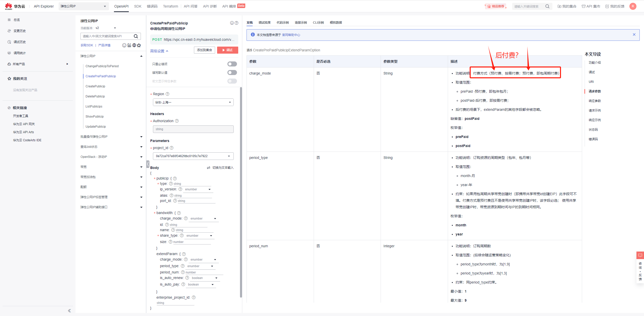Image resolution: width=644 pixels, height=316 pixels.
Task: Click search magnifier in API keyword box
Action: click(136, 36)
